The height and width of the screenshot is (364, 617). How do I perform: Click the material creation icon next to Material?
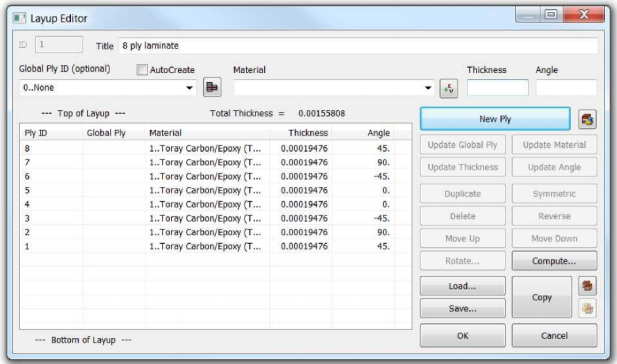[449, 89]
